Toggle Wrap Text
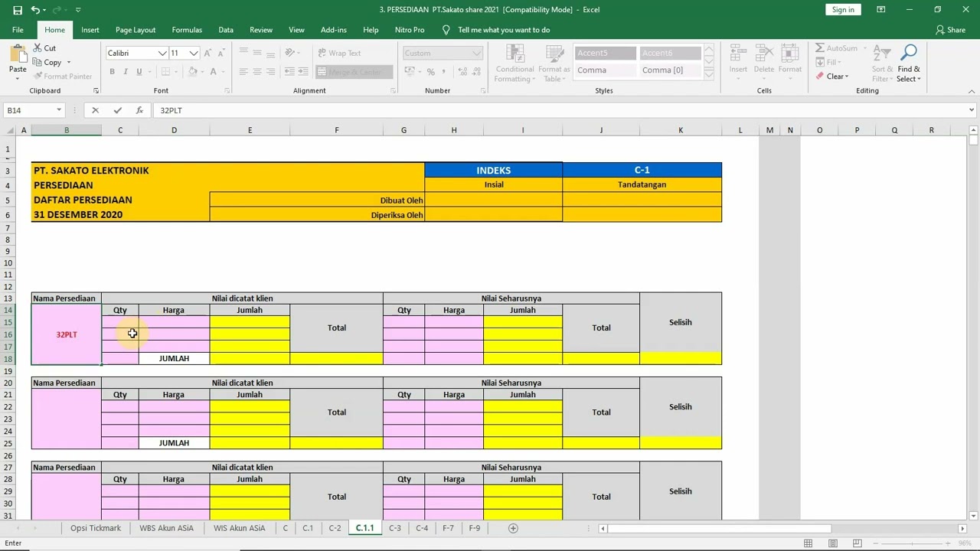The width and height of the screenshot is (980, 551). click(x=338, y=53)
